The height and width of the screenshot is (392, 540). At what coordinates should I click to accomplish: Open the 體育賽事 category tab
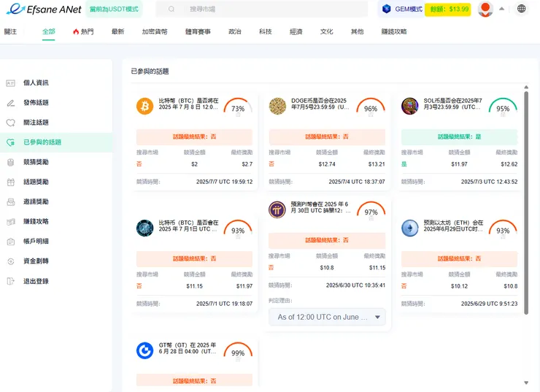[x=198, y=31]
